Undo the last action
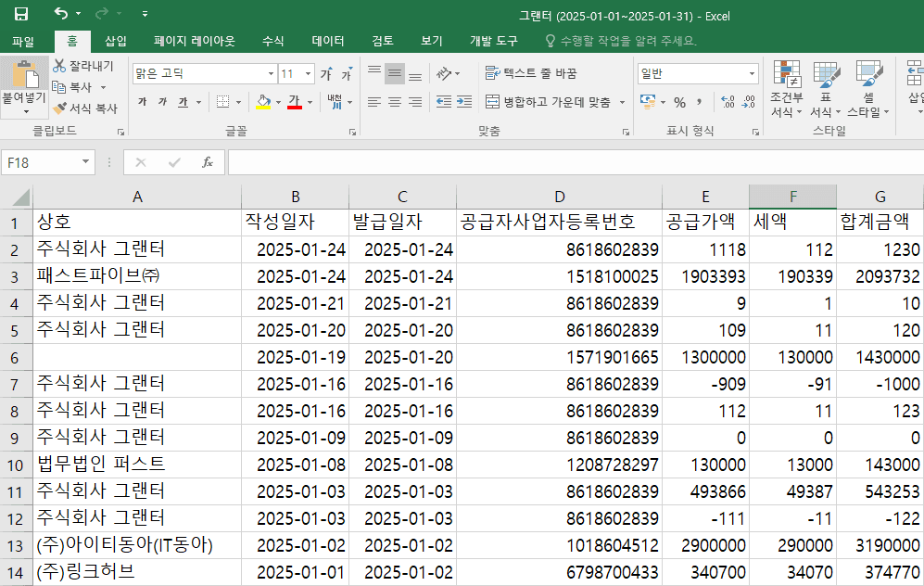This screenshot has height=586, width=924. [x=60, y=13]
